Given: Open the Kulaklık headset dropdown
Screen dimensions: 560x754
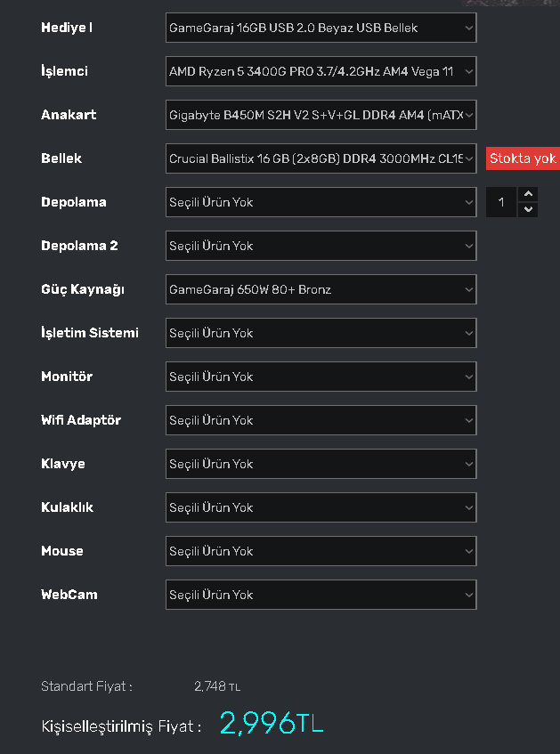Looking at the screenshot, I should 321,507.
